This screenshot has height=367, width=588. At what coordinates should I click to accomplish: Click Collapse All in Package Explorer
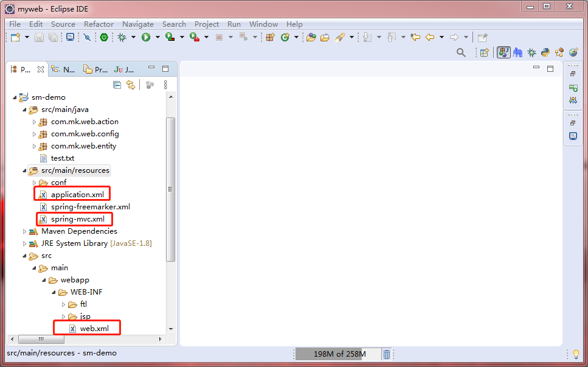point(117,85)
